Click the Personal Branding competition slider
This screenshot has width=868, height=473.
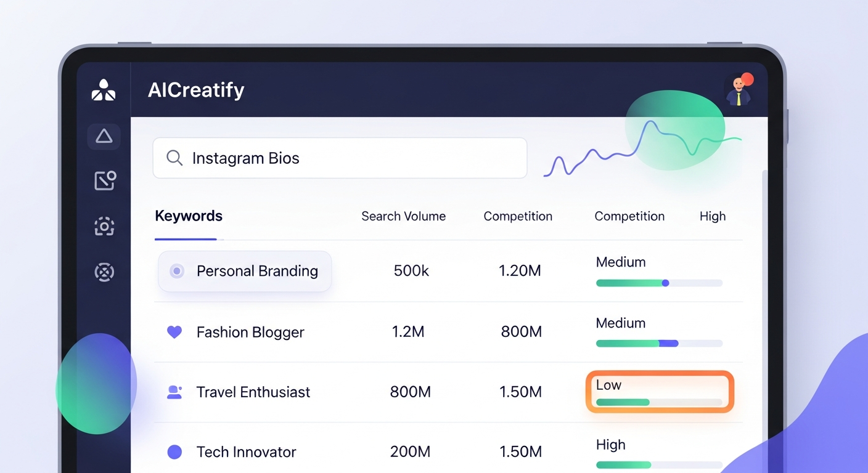[659, 283]
